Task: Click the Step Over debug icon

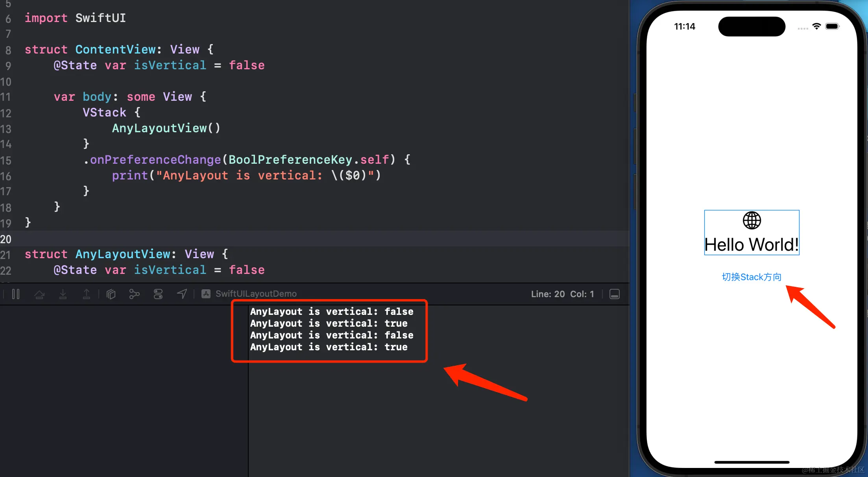Action: coord(39,294)
